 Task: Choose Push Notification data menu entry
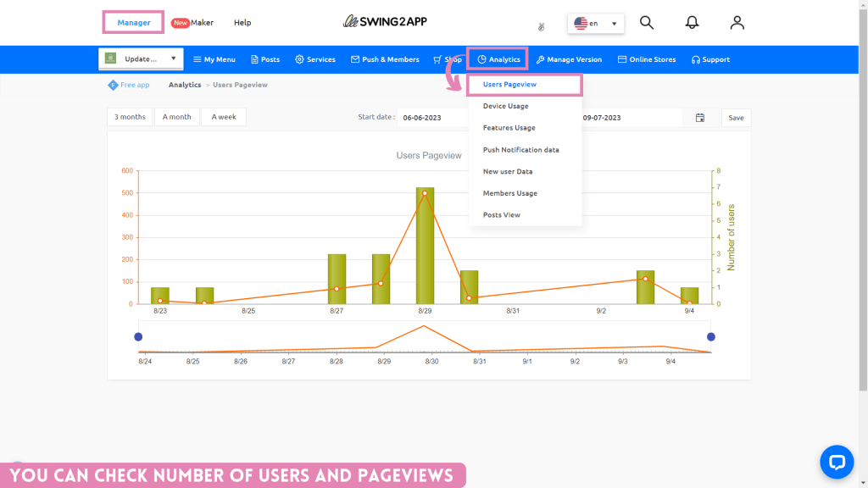tap(520, 150)
